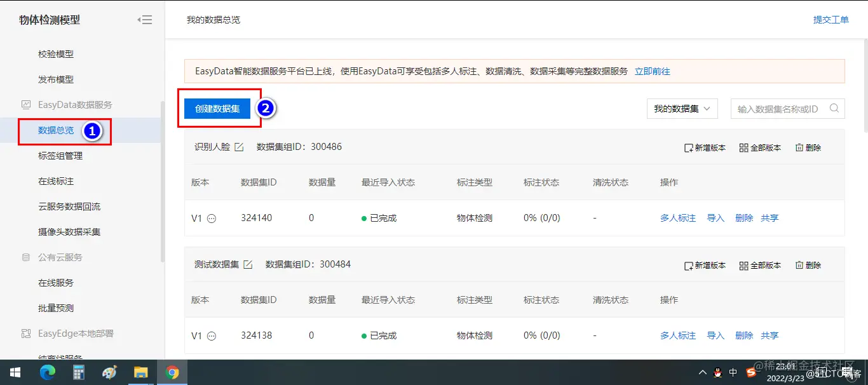Click the 数据集组ID：300486 text
Viewport: 868px width, 385px height.
299,147
